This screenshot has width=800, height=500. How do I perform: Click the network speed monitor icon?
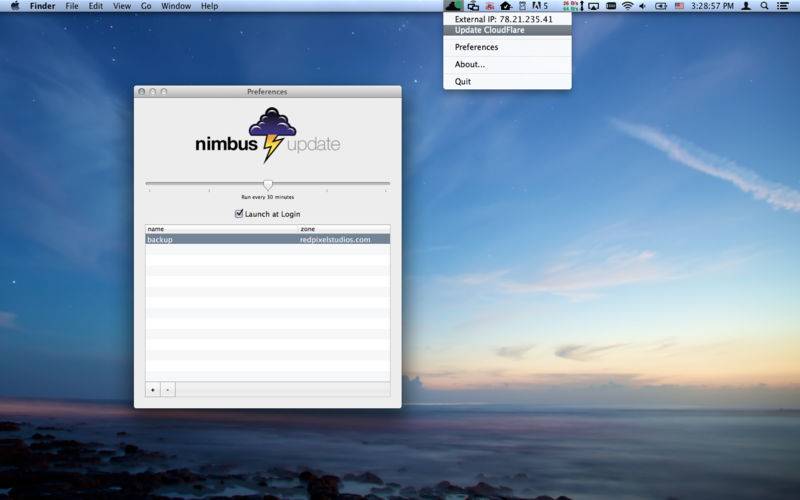click(573, 6)
